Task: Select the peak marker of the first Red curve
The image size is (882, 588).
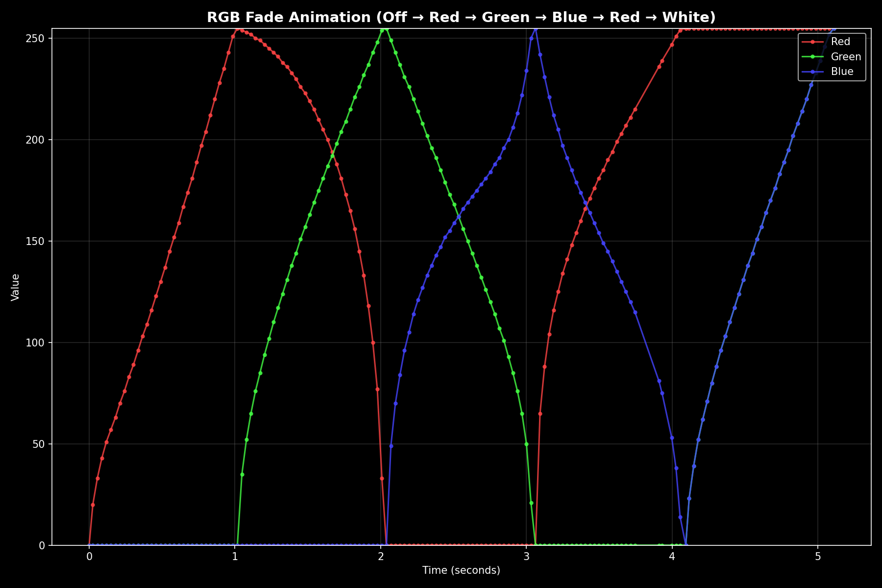Action: pyautogui.click(x=237, y=30)
